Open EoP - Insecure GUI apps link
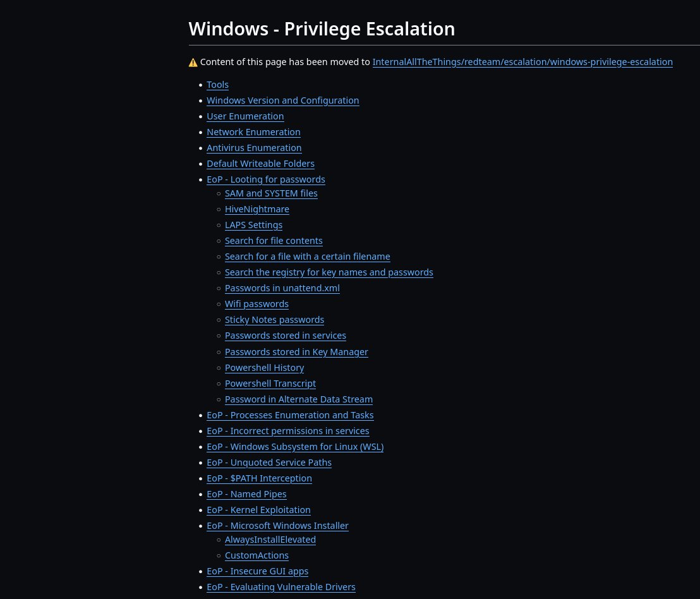Screen dimensions: 700x599 tap(258, 571)
